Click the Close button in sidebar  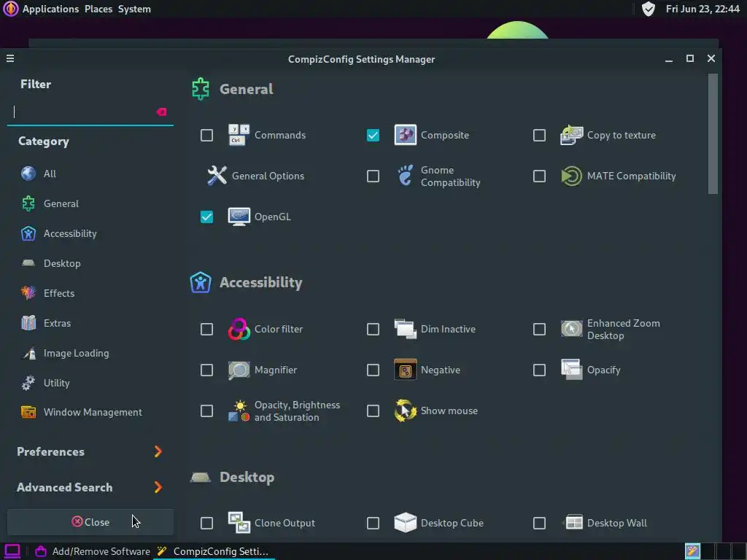click(x=90, y=522)
